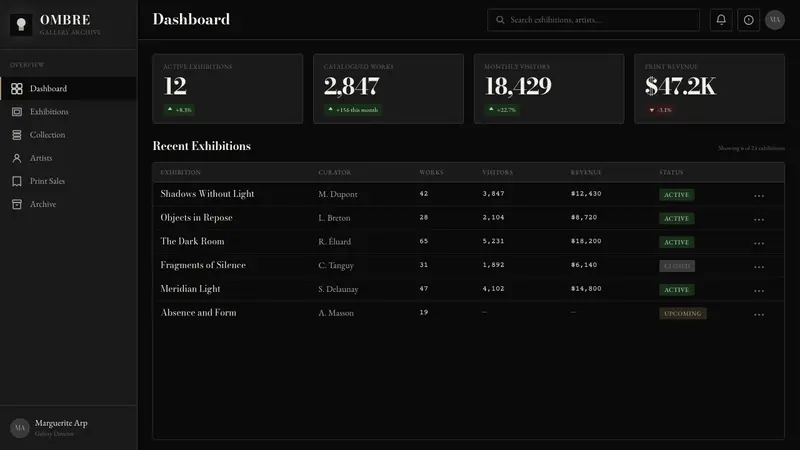Sort by the Works column header

(431, 172)
